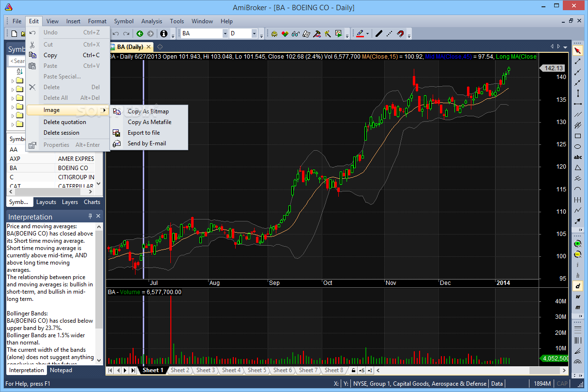Open the Format menu
Image resolution: width=588 pixels, height=392 pixels.
[97, 21]
